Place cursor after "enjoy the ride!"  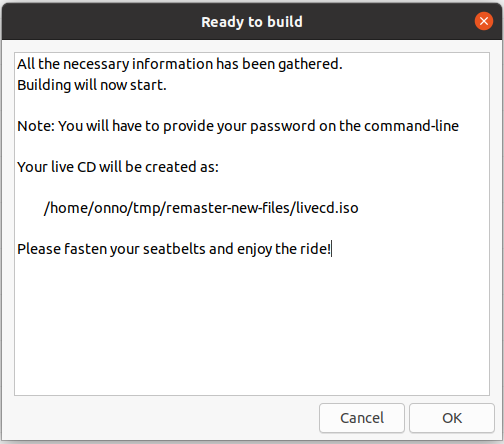point(331,249)
